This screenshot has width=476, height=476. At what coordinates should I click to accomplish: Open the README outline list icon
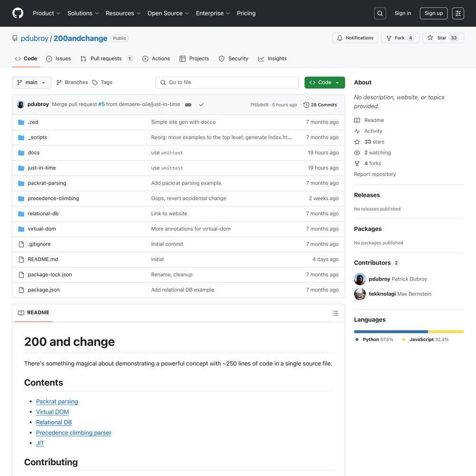[335, 313]
